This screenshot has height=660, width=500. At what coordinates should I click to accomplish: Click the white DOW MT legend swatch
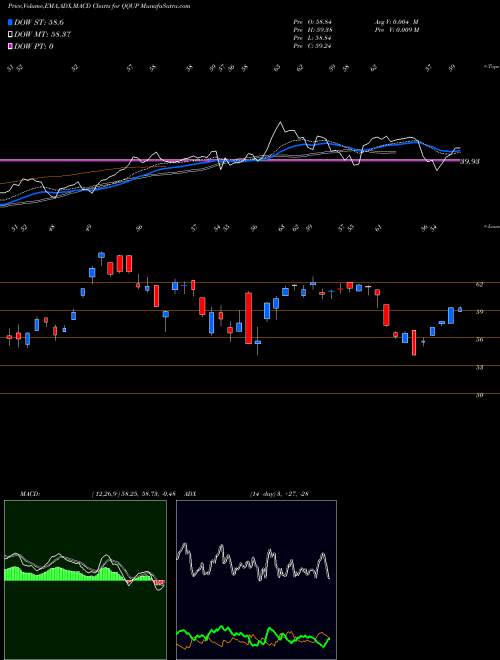tap(10, 35)
